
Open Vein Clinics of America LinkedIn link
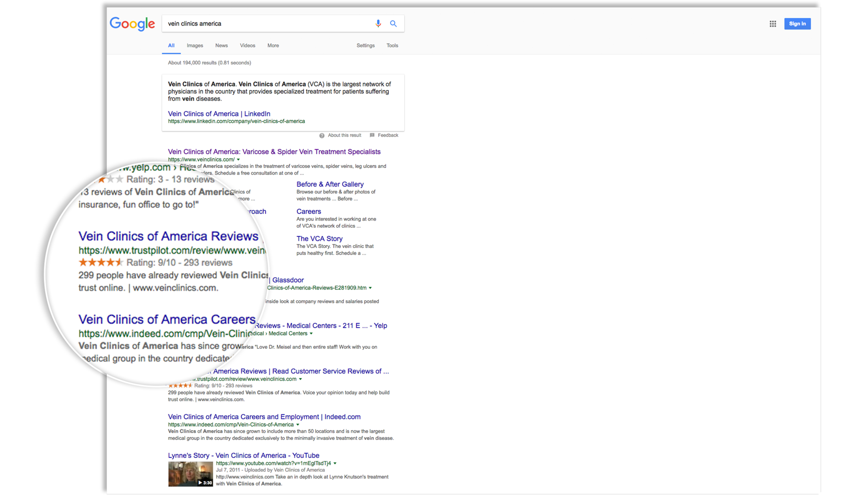click(x=219, y=113)
